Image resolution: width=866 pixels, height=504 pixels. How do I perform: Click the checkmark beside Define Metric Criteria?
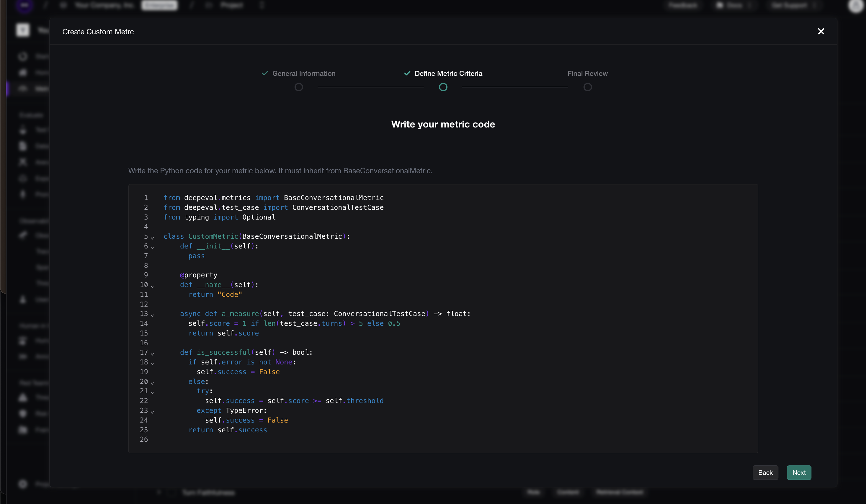407,73
